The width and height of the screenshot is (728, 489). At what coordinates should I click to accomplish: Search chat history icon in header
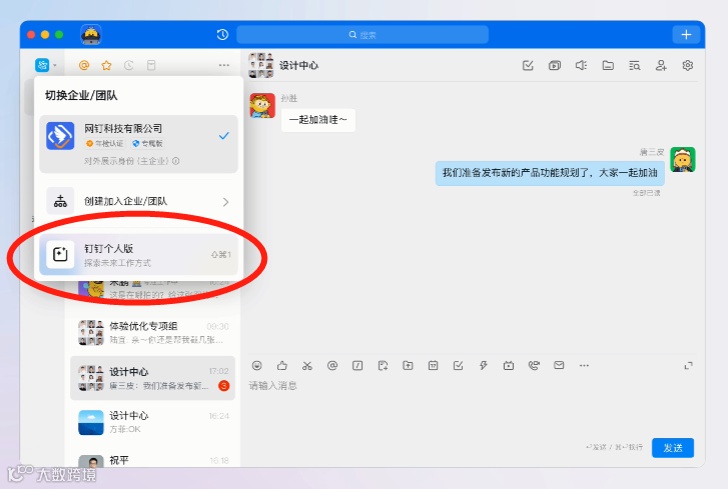(x=635, y=65)
